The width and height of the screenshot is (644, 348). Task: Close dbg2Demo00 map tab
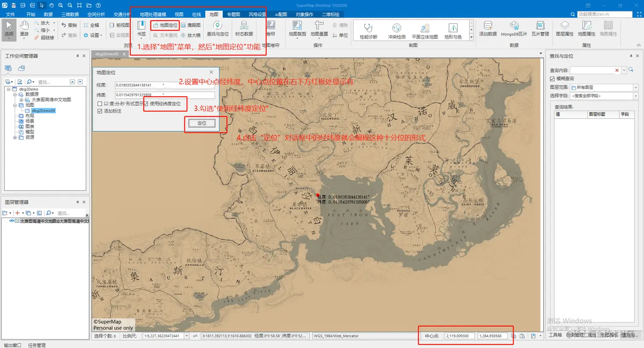[124, 54]
